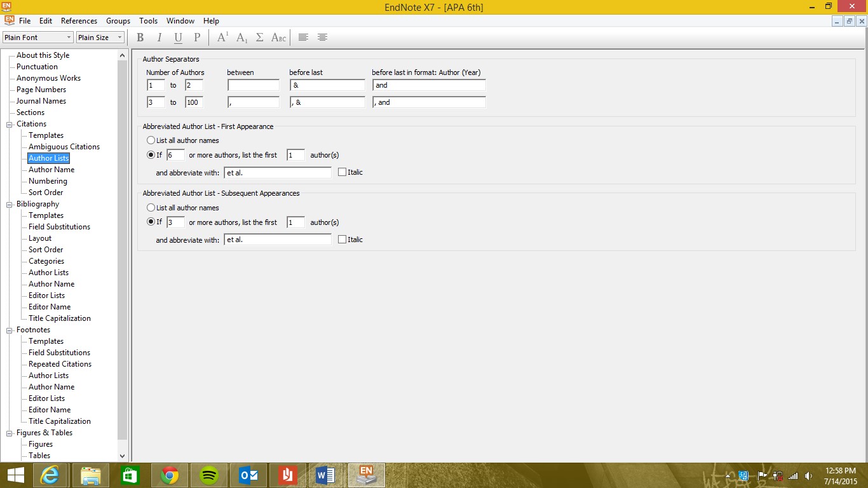Select Ambiguous Citations under Citations
The height and width of the screenshot is (488, 868).
click(64, 147)
